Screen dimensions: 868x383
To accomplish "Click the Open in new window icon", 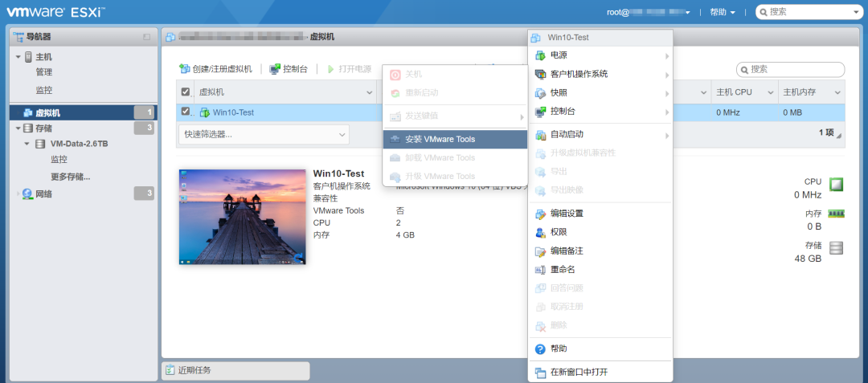I will pos(540,373).
